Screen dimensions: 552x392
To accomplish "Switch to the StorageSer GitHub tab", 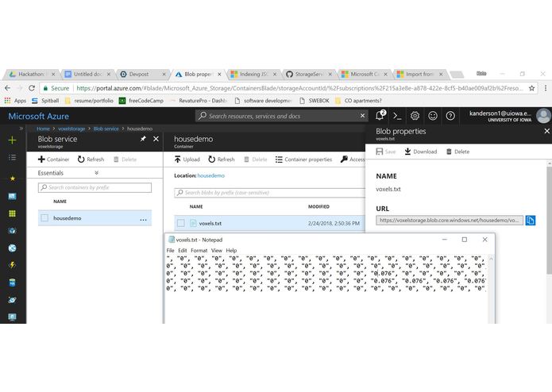I will tap(308, 74).
